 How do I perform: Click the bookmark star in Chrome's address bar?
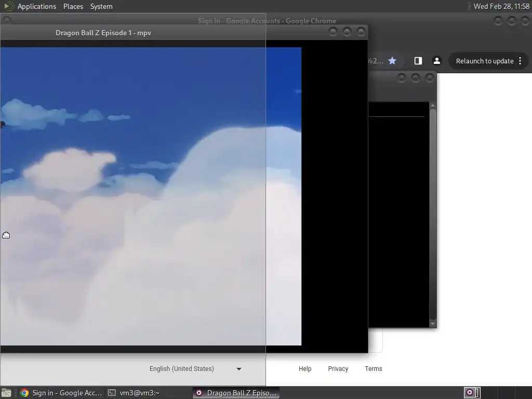(392, 61)
